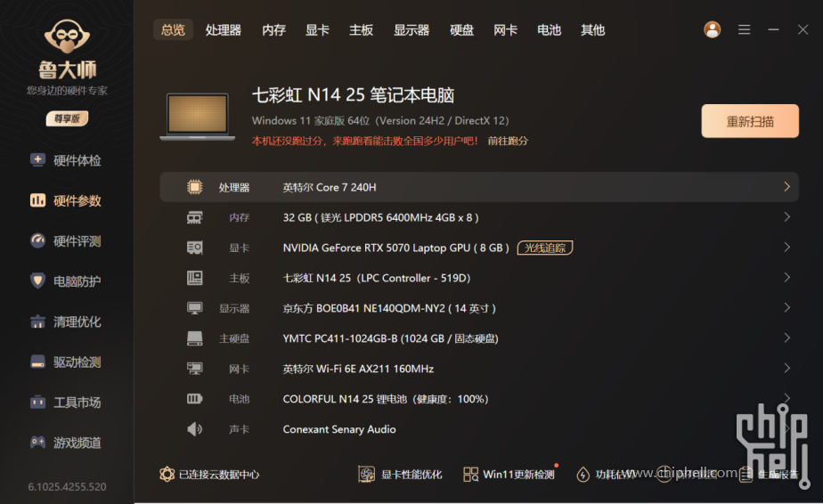Click the 光线追踪 ray tracing badge
The image size is (823, 504).
pyautogui.click(x=545, y=248)
